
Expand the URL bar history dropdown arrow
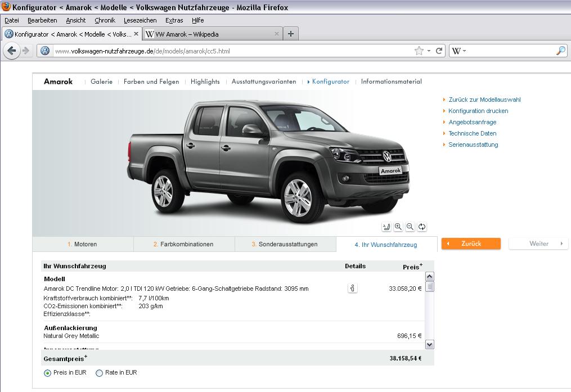pyautogui.click(x=429, y=51)
